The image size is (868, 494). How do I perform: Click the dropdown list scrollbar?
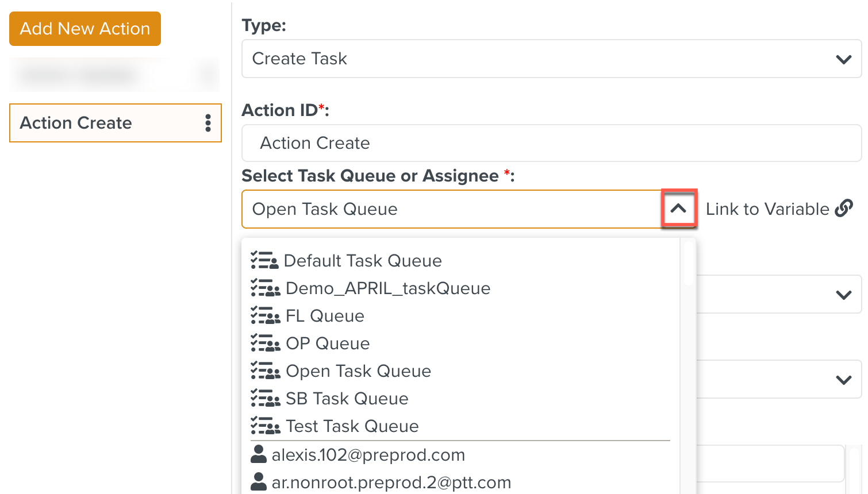coord(688,264)
